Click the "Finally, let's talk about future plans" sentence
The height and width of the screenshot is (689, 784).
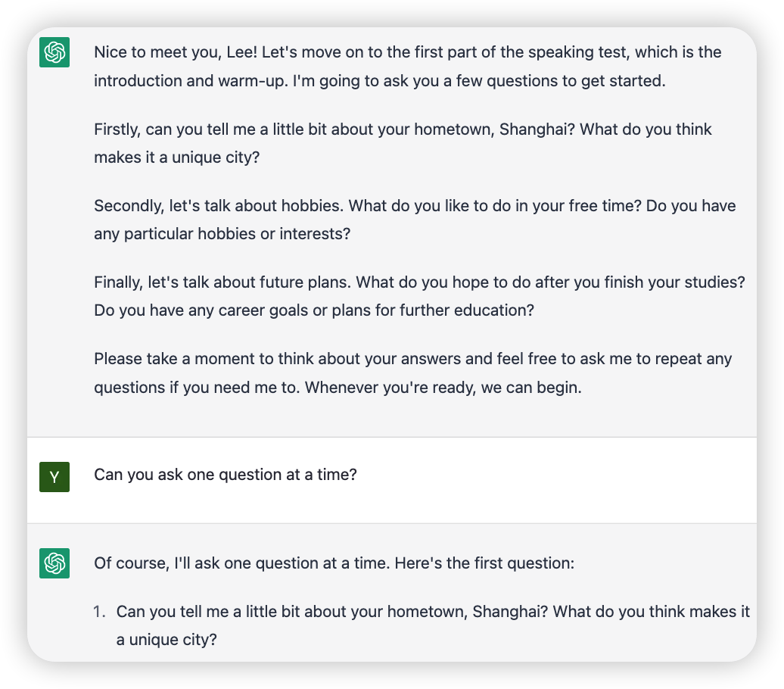click(x=222, y=282)
